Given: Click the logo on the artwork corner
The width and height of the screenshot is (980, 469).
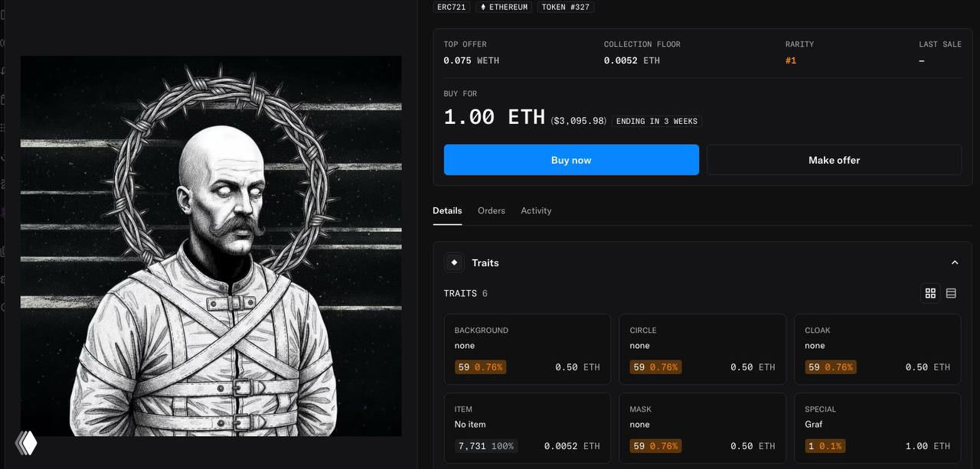Looking at the screenshot, I should coord(27,442).
